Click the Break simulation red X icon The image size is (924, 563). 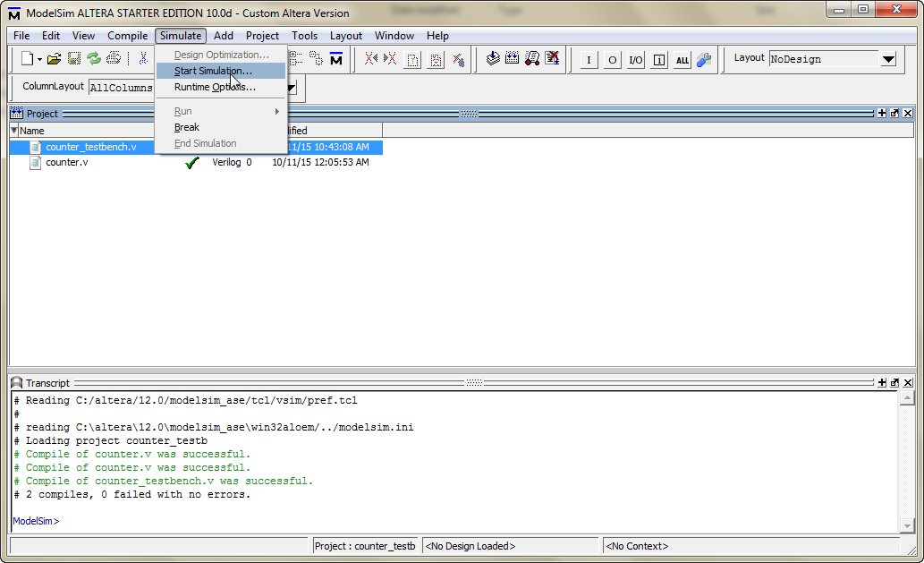tap(552, 58)
